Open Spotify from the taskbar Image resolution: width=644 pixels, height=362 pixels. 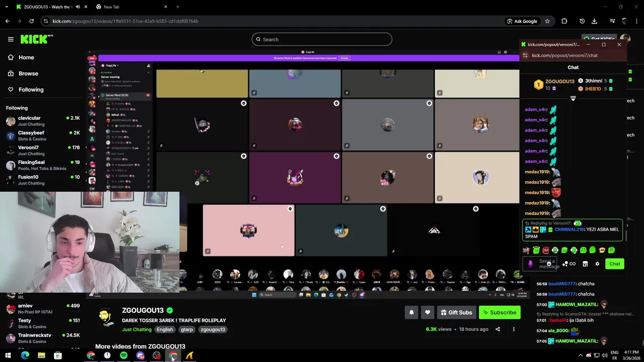(124, 355)
